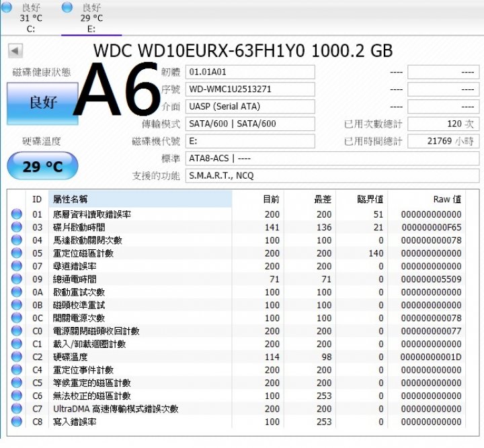Click raw value 000000005509
The height and width of the screenshot is (448, 484).
431,279
